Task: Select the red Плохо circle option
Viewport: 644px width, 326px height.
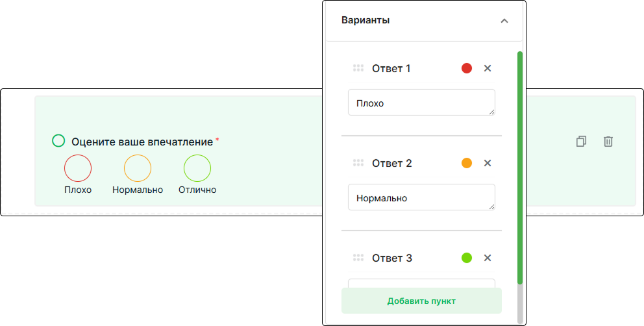Action: pyautogui.click(x=78, y=168)
